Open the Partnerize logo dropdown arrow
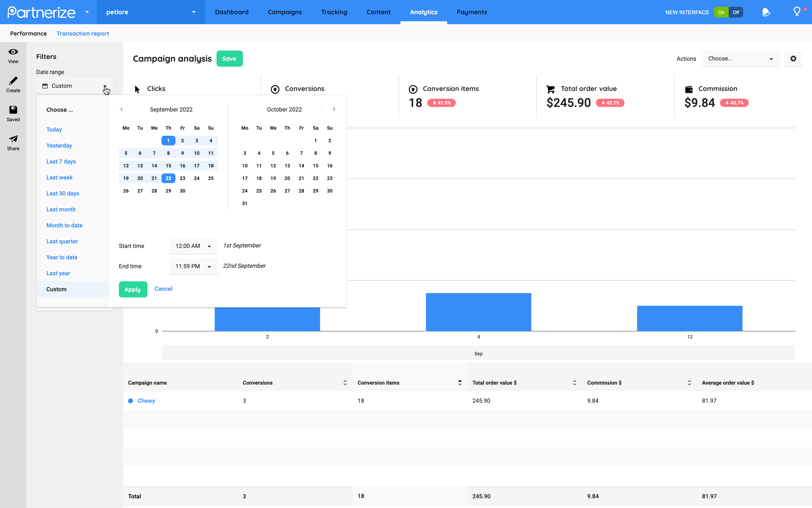The image size is (812, 508). [87, 12]
